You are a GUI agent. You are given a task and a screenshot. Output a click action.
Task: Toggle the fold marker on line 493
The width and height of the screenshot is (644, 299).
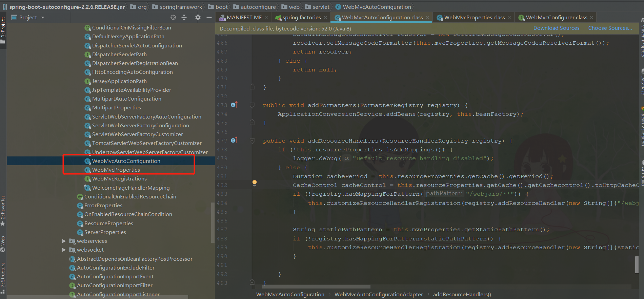coord(252,282)
